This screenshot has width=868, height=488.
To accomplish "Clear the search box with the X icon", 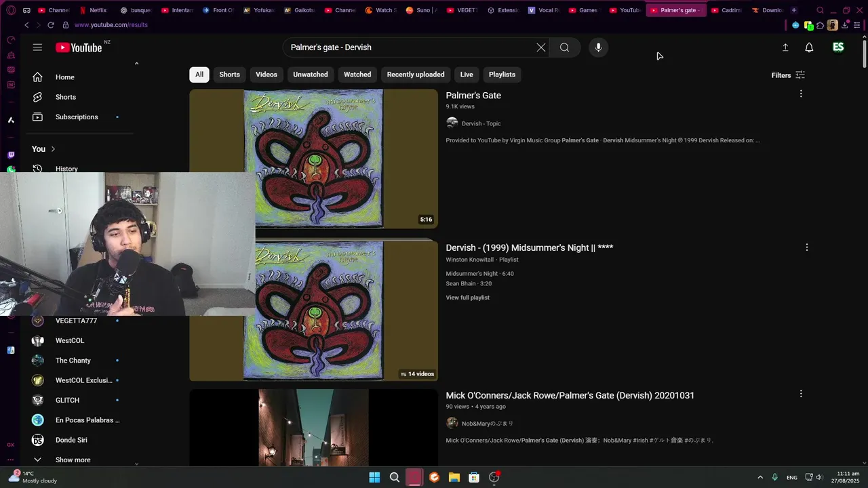I will click(x=540, y=47).
